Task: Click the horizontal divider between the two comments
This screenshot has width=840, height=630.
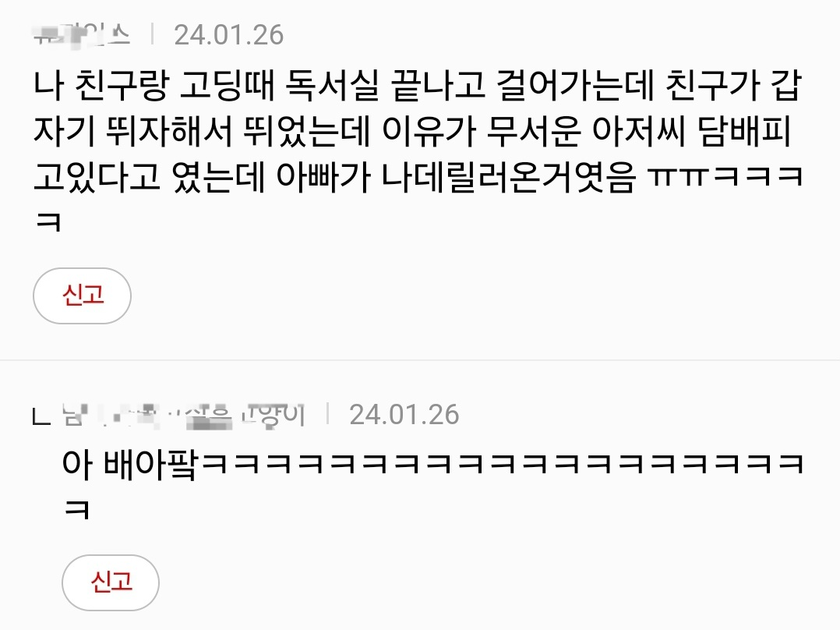Action: pyautogui.click(x=420, y=359)
